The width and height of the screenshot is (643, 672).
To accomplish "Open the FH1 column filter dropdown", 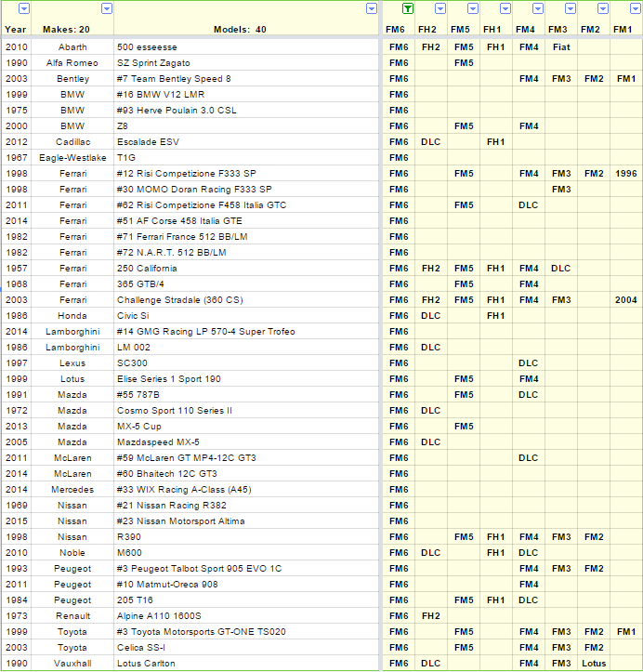I will (505, 8).
